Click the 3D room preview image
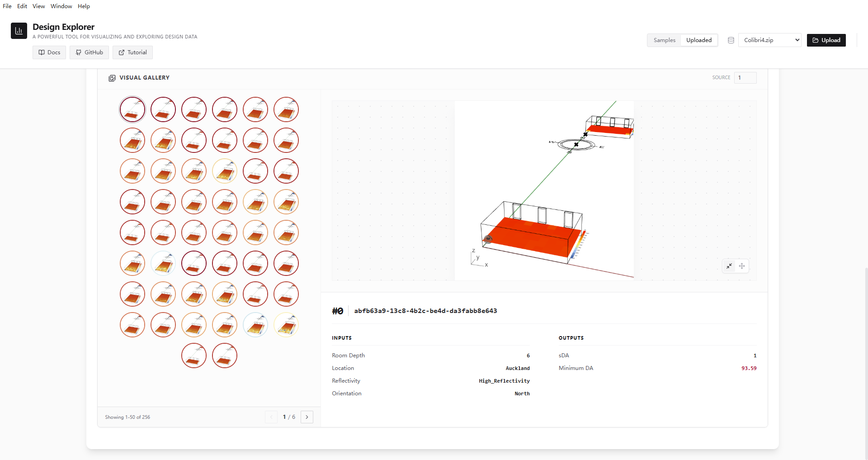 544,190
